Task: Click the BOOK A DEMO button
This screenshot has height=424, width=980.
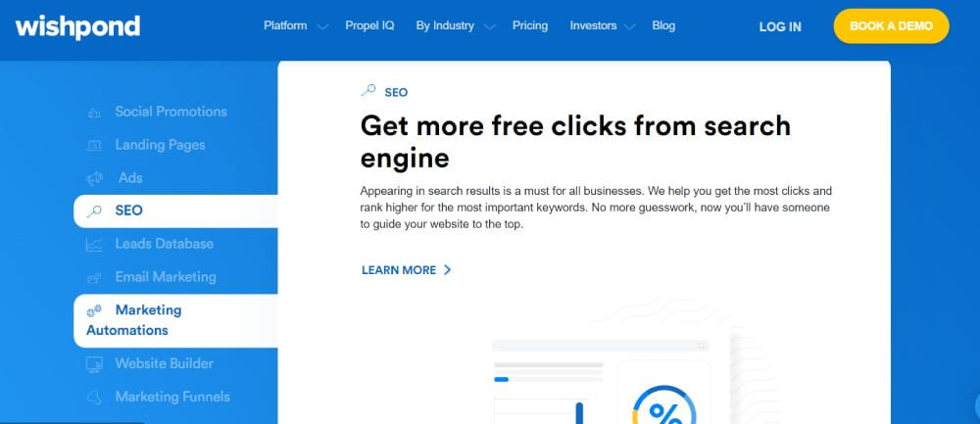Action: (891, 26)
